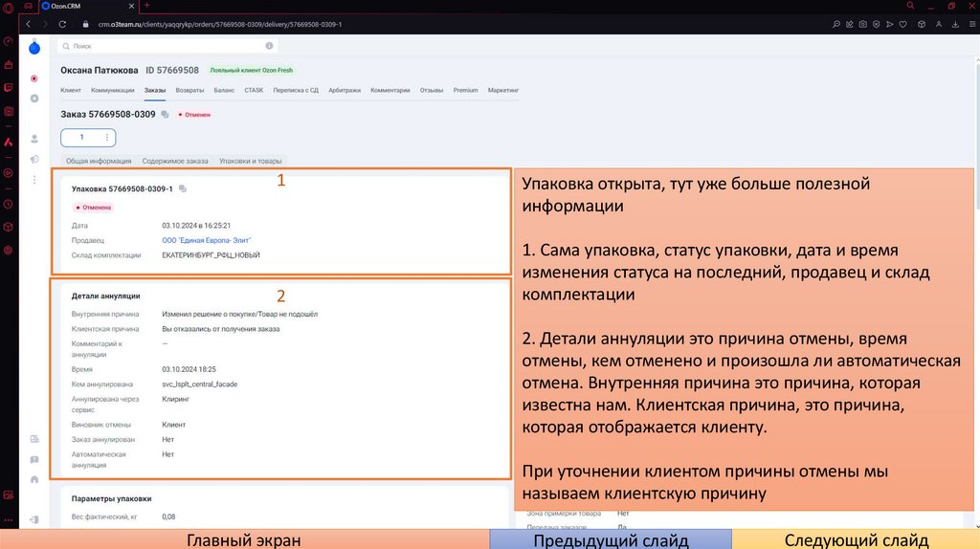This screenshot has width=980, height=549.
Task: Click customer ID 57669508
Action: click(x=172, y=71)
